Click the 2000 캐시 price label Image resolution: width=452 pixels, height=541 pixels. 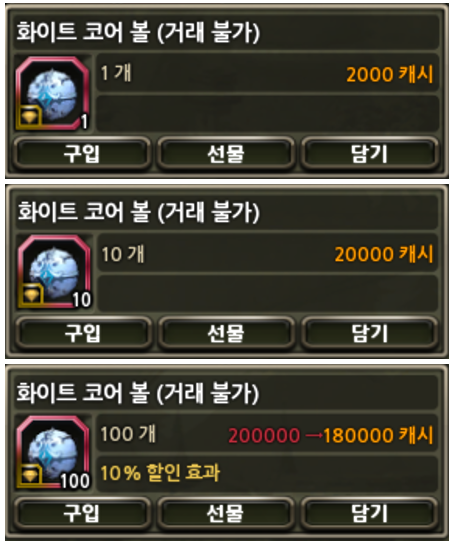[390, 74]
